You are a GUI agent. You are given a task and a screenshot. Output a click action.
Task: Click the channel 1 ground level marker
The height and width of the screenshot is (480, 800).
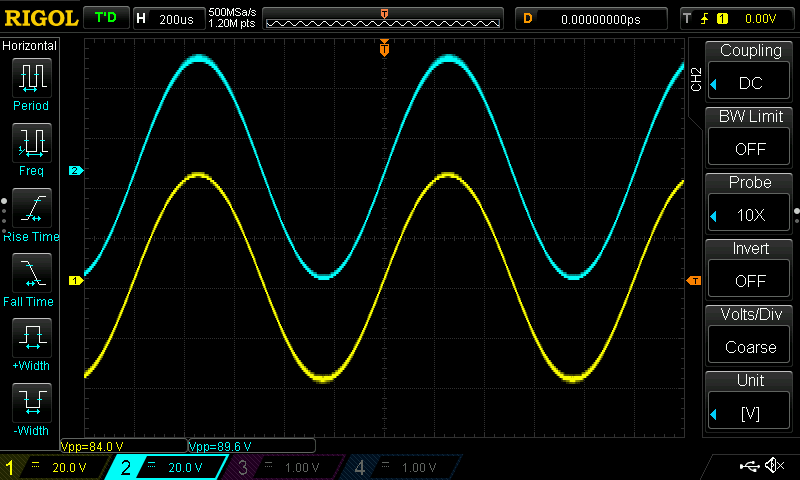[76, 281]
